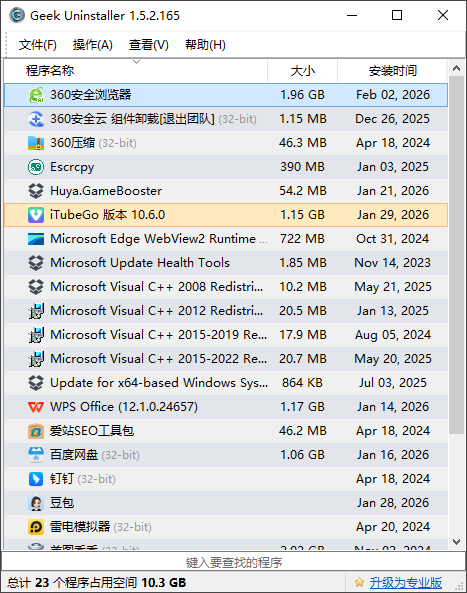Click the Nov 14, 2023 date cell
The image size is (467, 593).
393,263
